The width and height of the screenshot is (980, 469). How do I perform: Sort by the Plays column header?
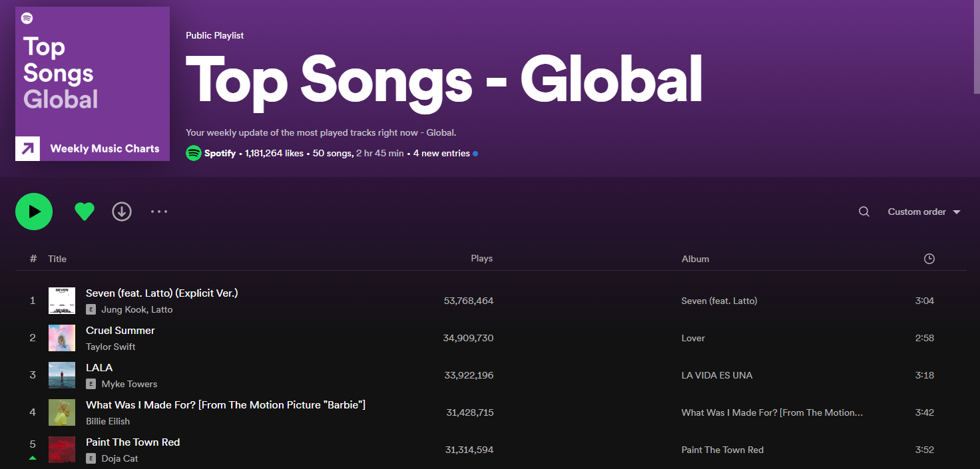click(x=481, y=258)
